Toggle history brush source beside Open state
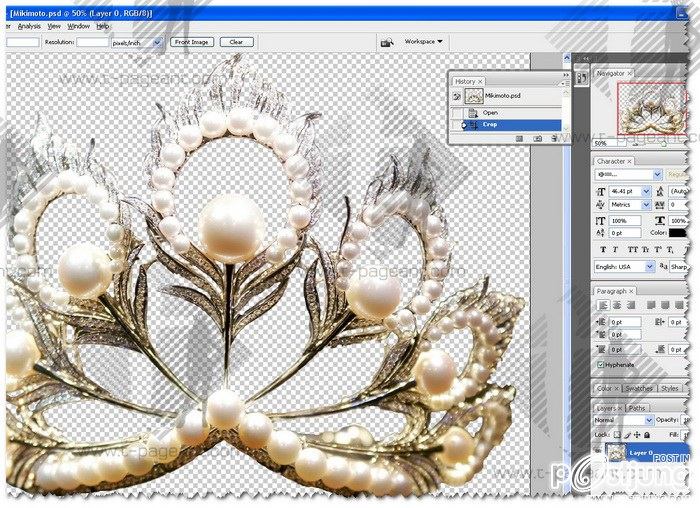 click(x=456, y=112)
